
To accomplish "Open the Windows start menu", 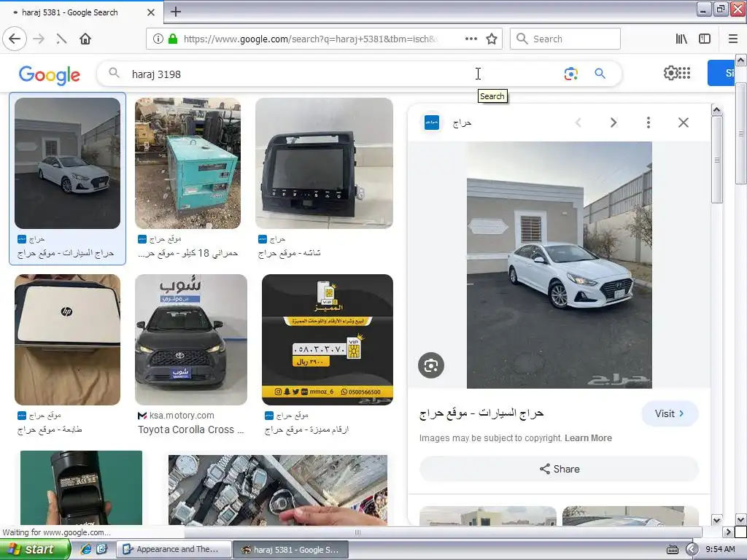I will coord(35,550).
